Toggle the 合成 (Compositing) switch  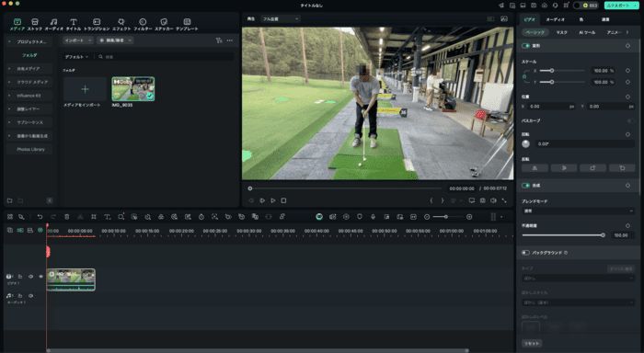(x=525, y=186)
